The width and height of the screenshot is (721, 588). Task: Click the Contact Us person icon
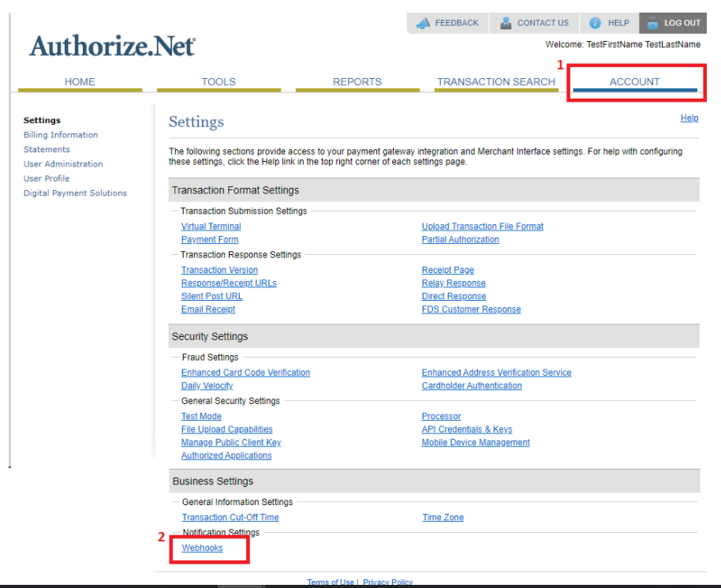(506, 23)
